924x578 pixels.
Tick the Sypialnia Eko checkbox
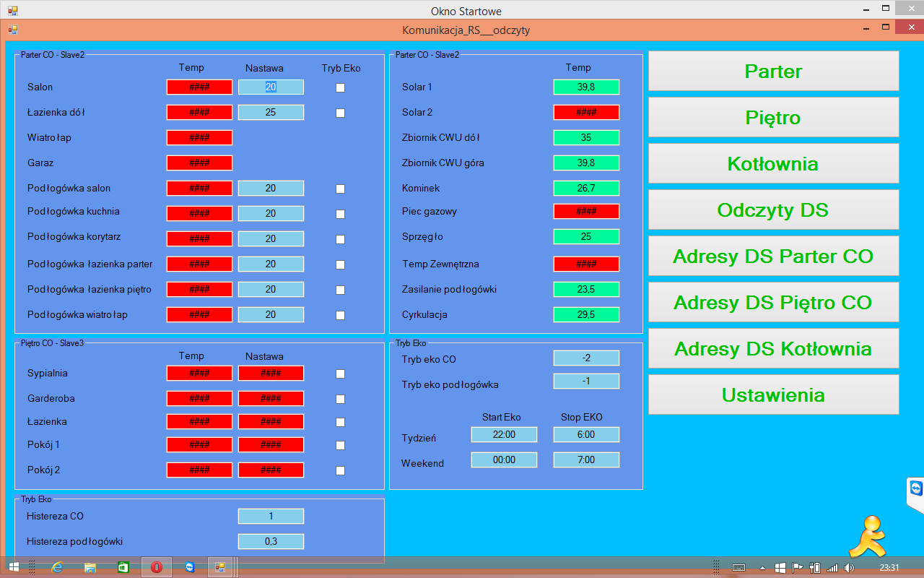point(341,374)
